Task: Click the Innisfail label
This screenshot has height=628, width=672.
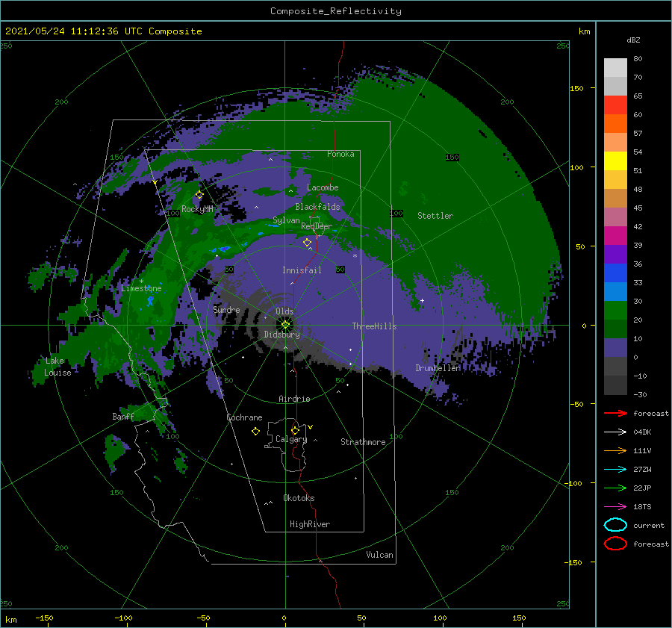Action: coord(302,270)
